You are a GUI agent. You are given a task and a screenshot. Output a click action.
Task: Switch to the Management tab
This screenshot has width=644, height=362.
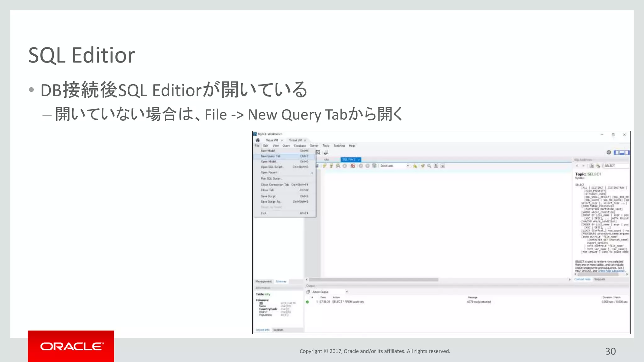click(264, 282)
